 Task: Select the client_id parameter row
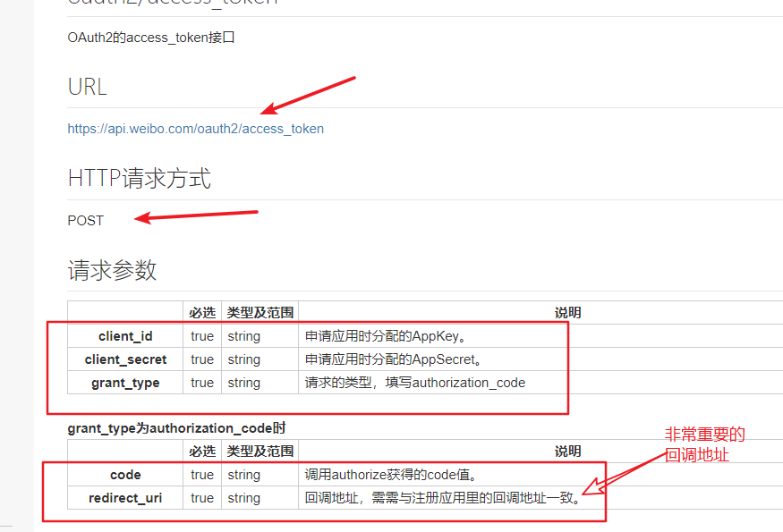124,335
